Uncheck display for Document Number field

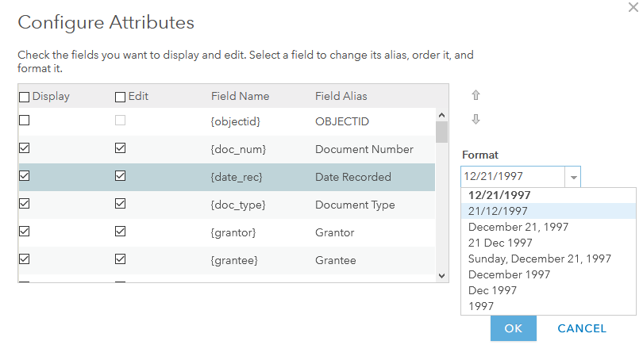point(25,148)
